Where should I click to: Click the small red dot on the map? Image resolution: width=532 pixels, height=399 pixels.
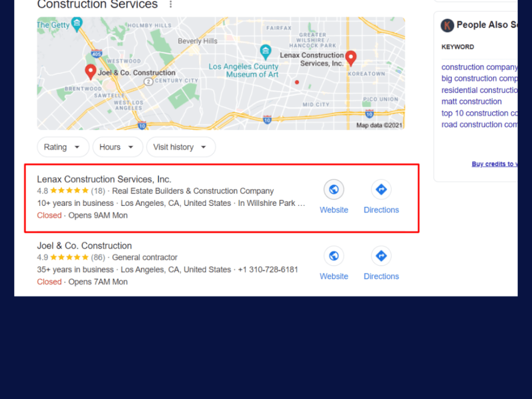297,82
